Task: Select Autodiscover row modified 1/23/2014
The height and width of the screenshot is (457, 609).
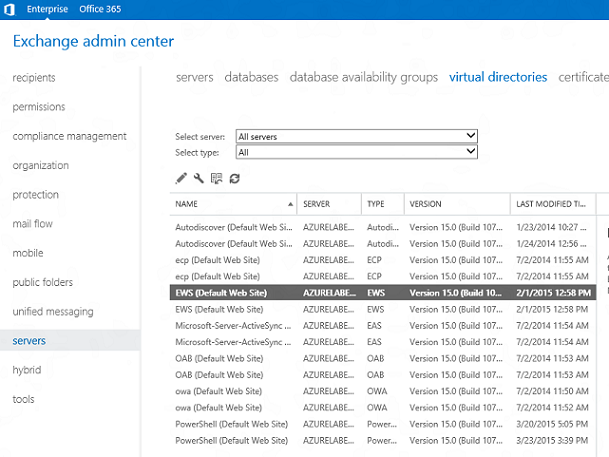Action: [383, 227]
